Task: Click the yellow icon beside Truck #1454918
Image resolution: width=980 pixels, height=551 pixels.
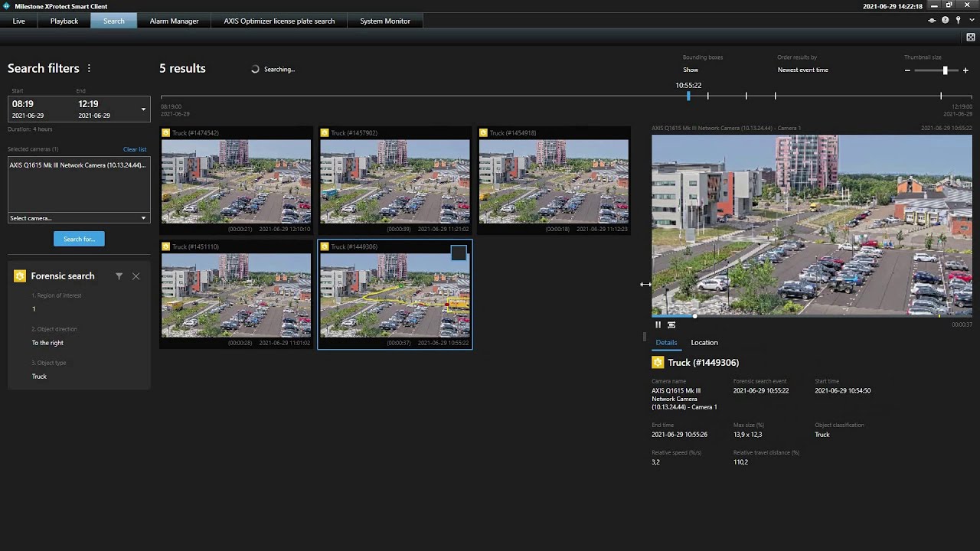Action: click(x=484, y=133)
